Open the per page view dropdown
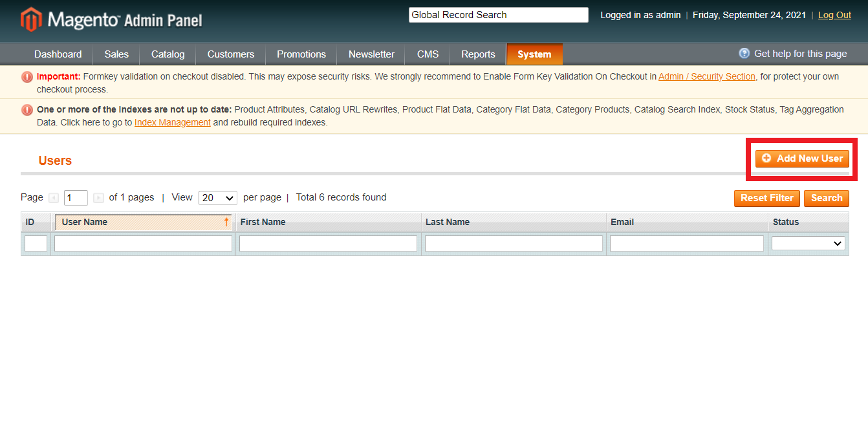This screenshot has height=423, width=868. coord(217,198)
